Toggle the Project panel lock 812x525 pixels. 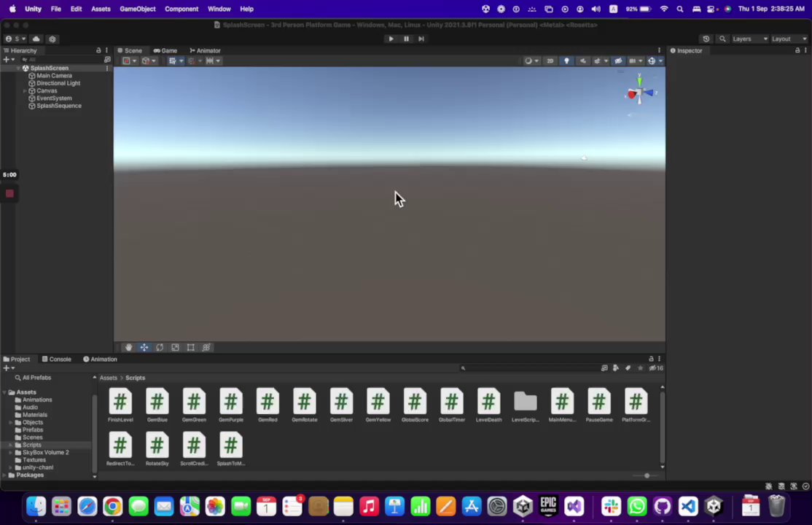point(651,359)
